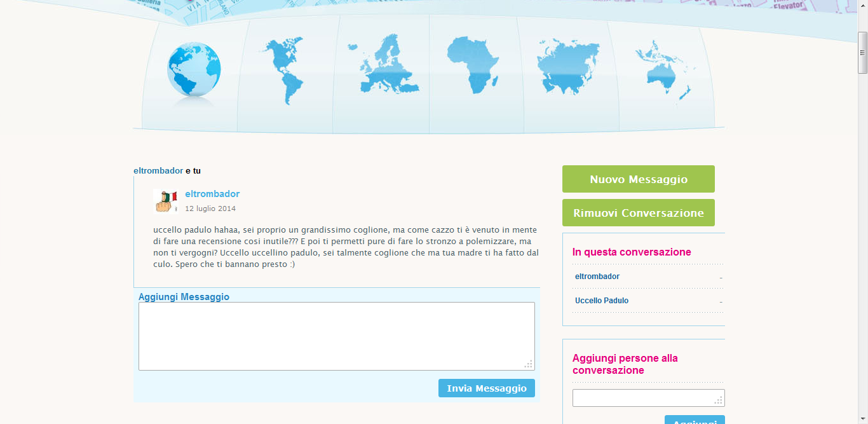Viewport: 868px width, 424px height.
Task: Click the dash next to eltrombador participant
Action: pos(721,278)
